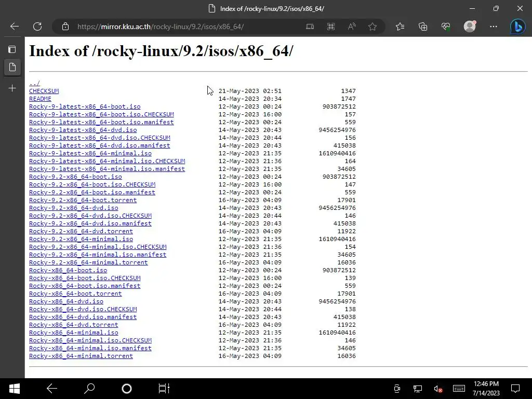The width and height of the screenshot is (532, 399).
Task: Open Bing chat sidebar
Action: click(518, 26)
